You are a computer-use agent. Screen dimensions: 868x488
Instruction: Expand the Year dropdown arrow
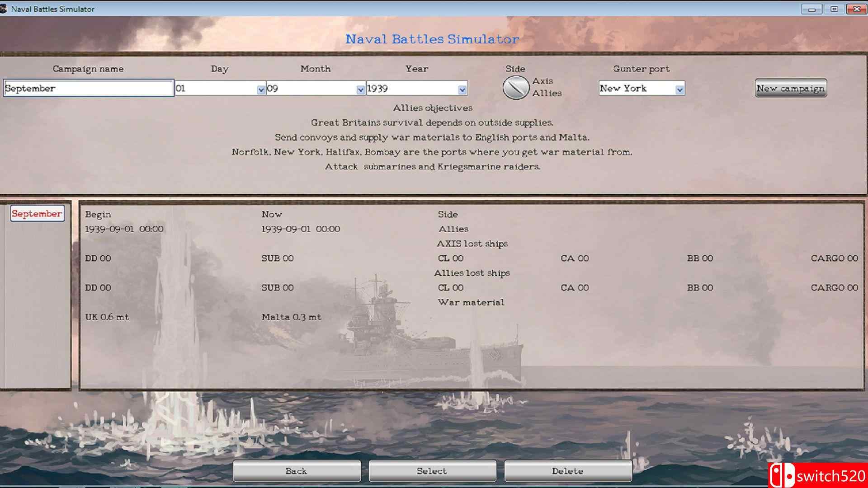tap(462, 89)
